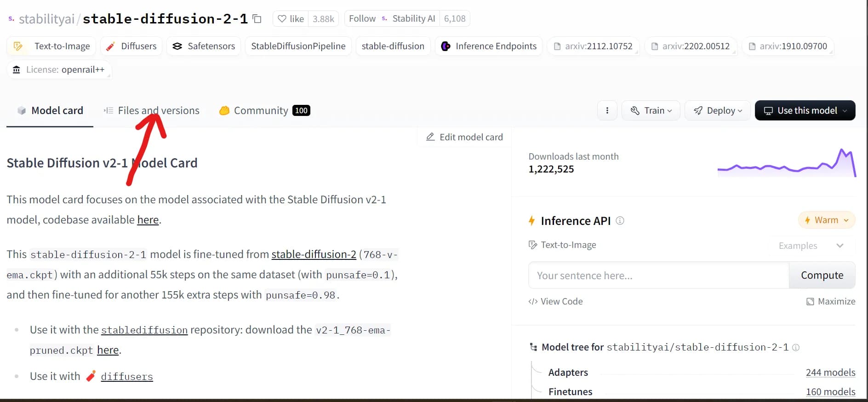The image size is (868, 402).
Task: Click the Your sentence here input field
Action: (659, 276)
